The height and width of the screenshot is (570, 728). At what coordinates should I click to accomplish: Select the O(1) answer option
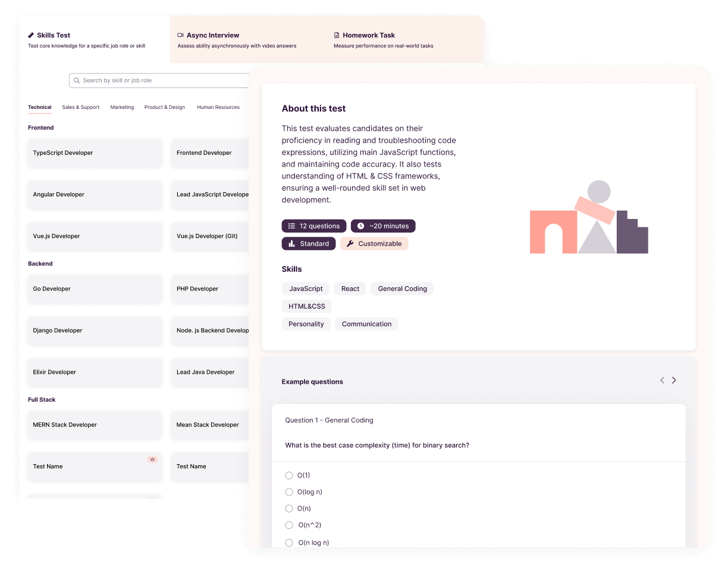click(x=289, y=475)
